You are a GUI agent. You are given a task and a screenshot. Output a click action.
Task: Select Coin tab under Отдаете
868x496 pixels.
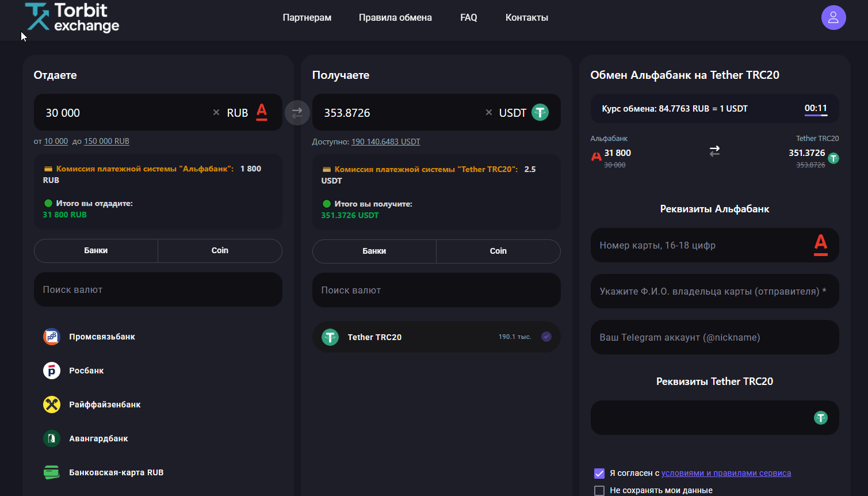click(220, 250)
